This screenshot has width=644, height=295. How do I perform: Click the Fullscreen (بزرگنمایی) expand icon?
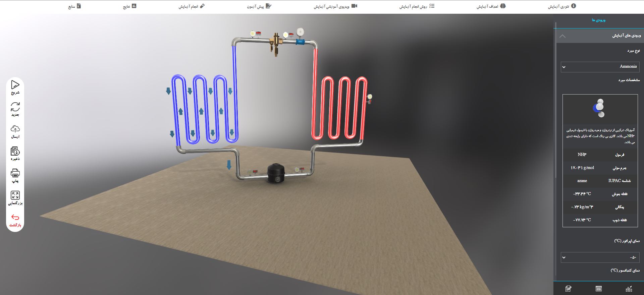pos(15,195)
